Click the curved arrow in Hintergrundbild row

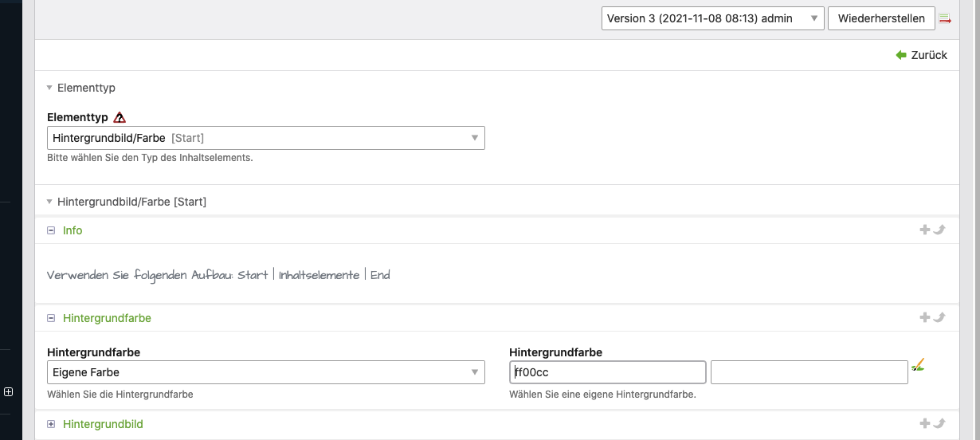939,424
